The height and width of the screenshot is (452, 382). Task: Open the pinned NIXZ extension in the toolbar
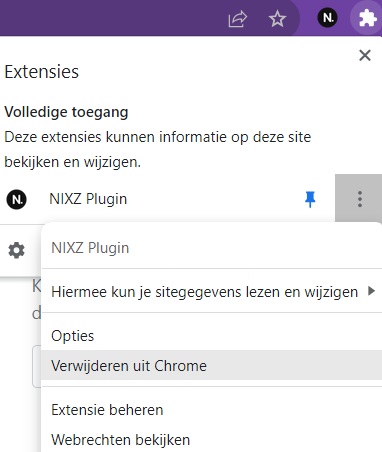pyautogui.click(x=327, y=18)
